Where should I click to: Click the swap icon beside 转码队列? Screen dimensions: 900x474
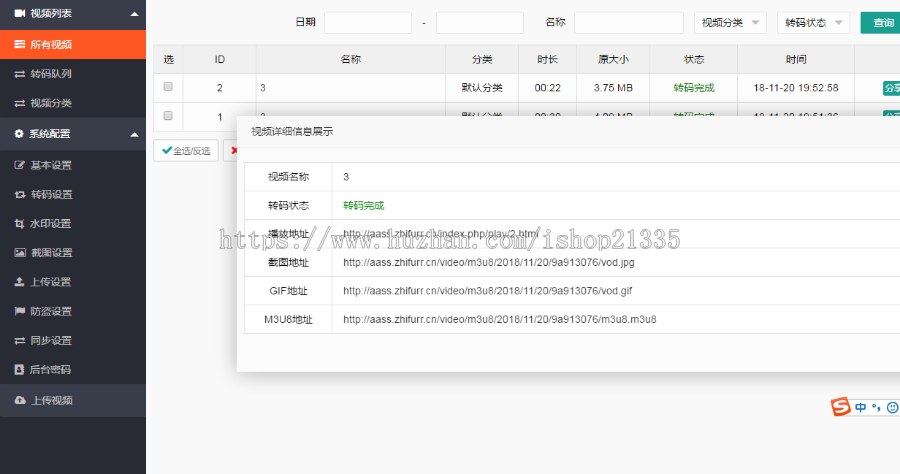[20, 74]
